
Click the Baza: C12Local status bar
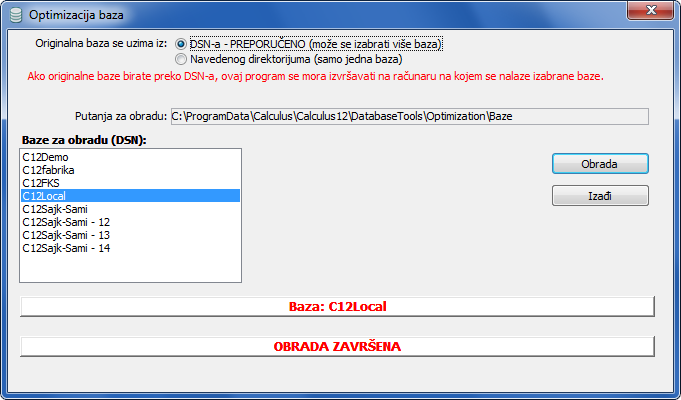(337, 307)
